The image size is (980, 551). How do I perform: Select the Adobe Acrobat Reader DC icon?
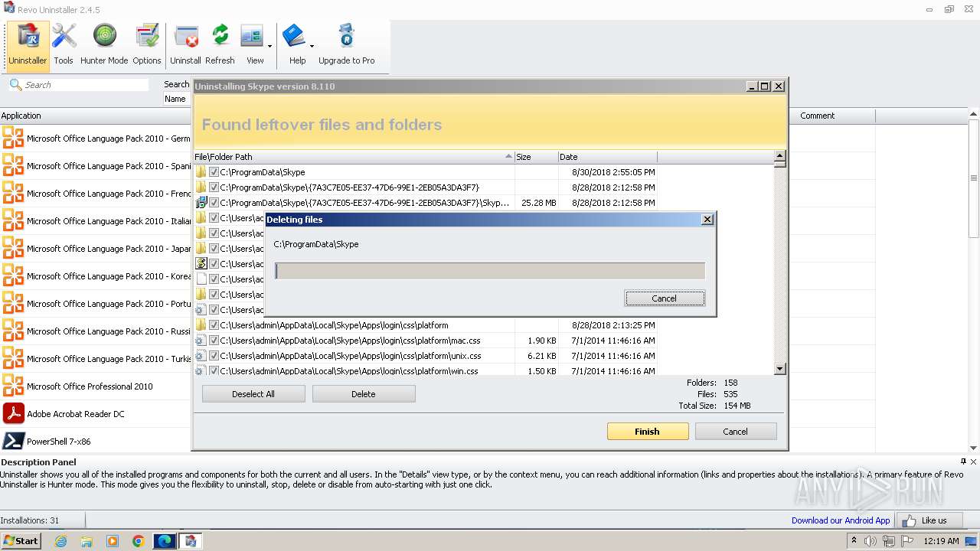coord(13,414)
